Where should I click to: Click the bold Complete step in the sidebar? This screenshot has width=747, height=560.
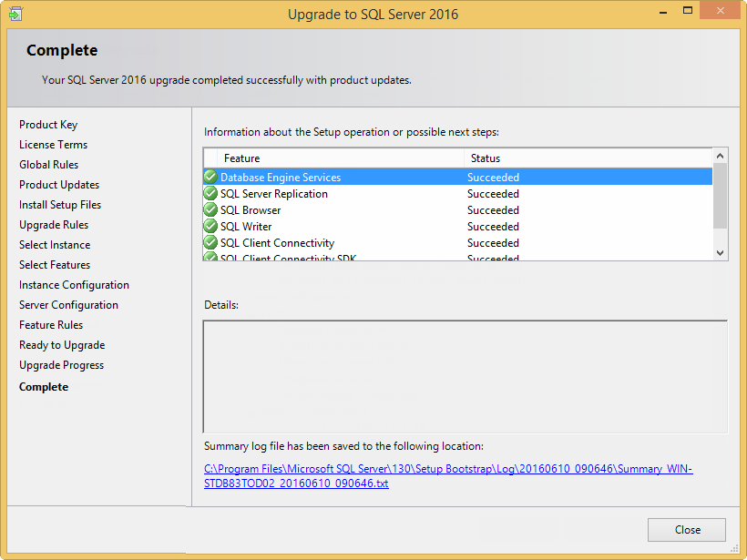(44, 387)
